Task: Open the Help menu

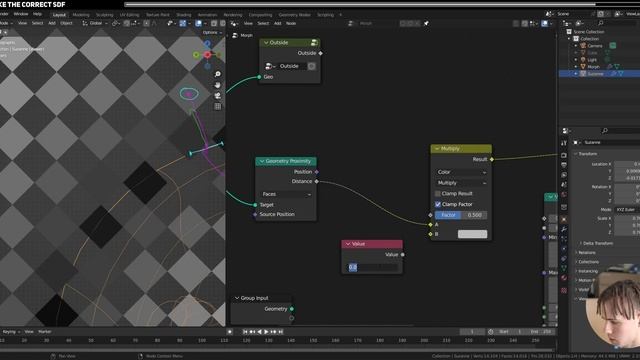Action: pyautogui.click(x=38, y=14)
